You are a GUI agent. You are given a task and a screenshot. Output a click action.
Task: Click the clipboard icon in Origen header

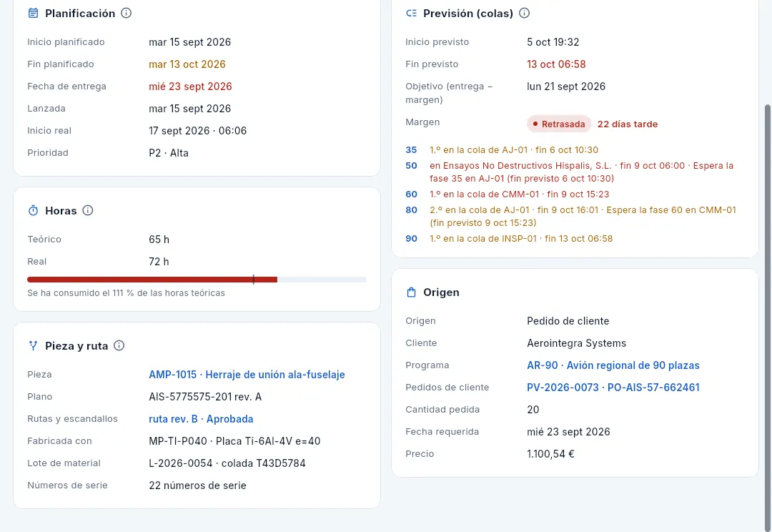pyautogui.click(x=411, y=292)
